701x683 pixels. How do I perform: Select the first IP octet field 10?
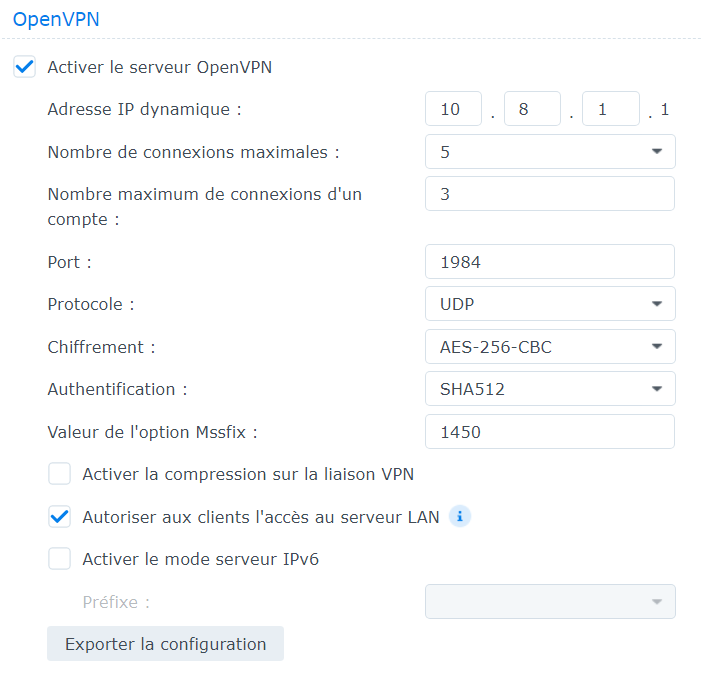[453, 109]
